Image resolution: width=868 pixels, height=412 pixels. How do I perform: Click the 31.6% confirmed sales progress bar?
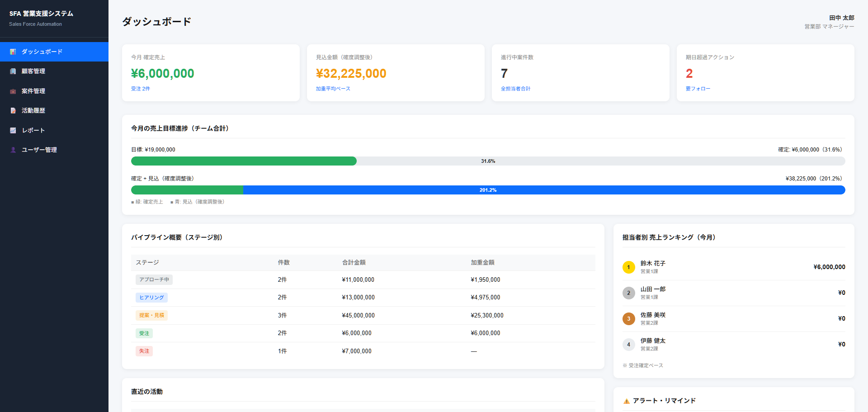click(x=488, y=161)
